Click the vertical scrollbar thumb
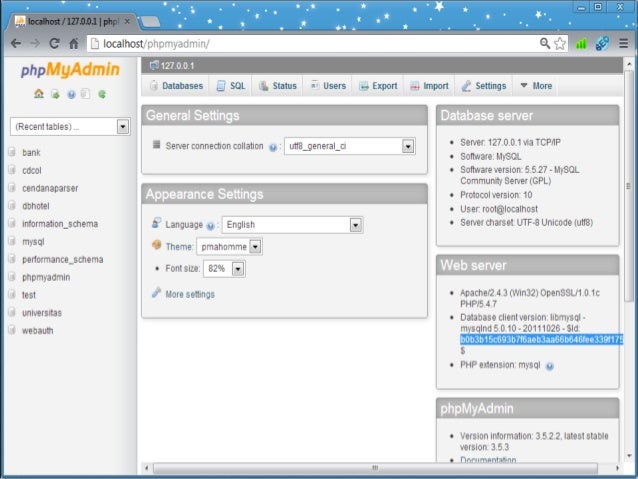 pyautogui.click(x=629, y=186)
